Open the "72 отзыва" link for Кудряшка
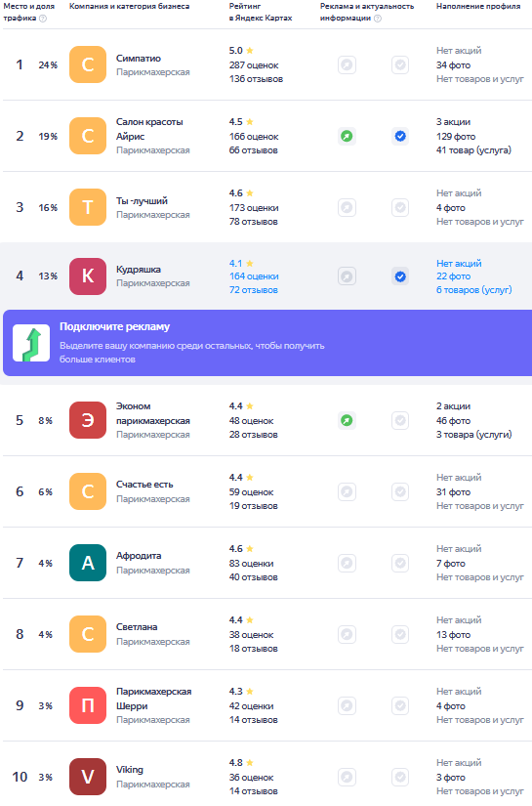 (253, 290)
